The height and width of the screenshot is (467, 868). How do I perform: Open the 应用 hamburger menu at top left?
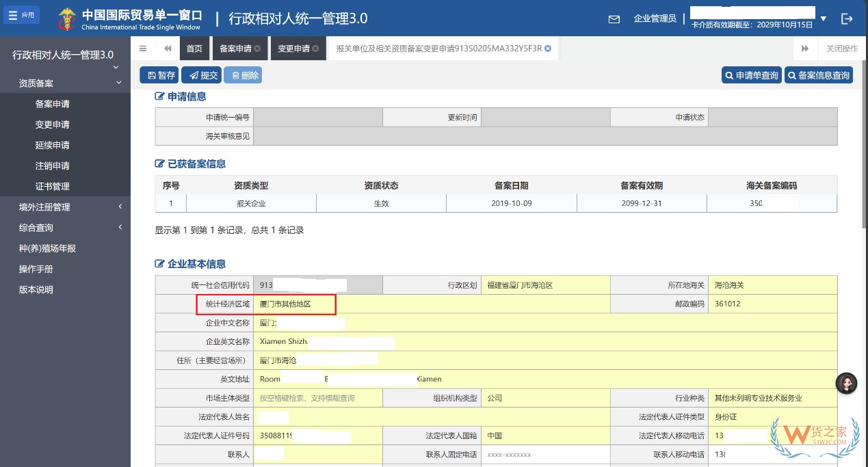(21, 14)
